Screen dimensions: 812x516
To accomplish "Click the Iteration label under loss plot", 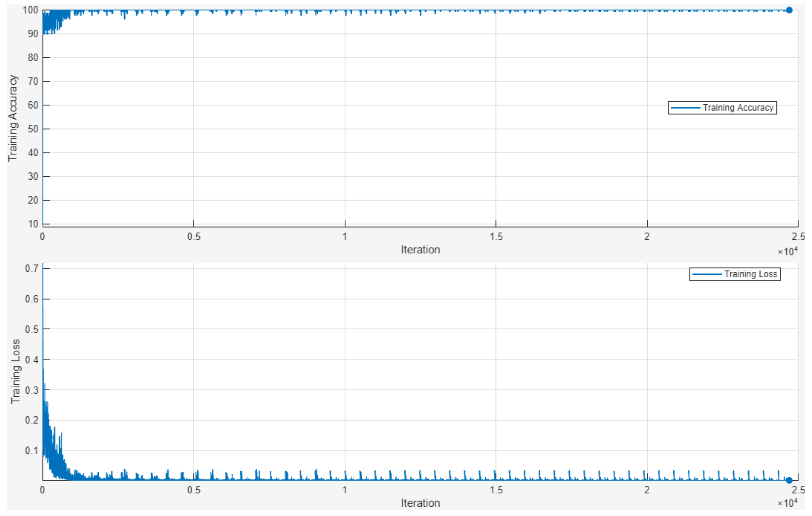I will [420, 503].
